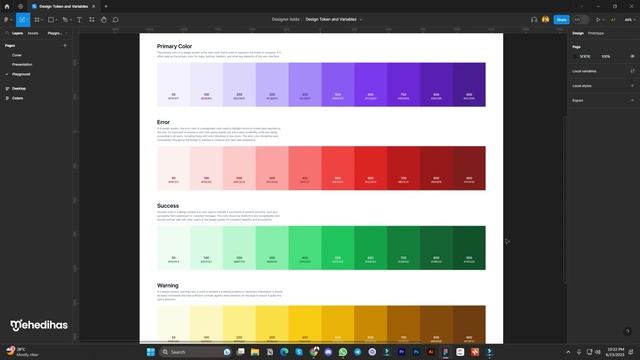Open zoom level dropdown
This screenshot has width=640, height=360.
pyautogui.click(x=629, y=20)
